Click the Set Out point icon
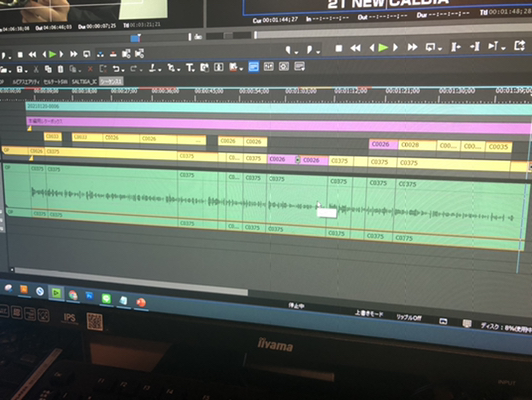This screenshot has height=400, width=532. coord(309,50)
